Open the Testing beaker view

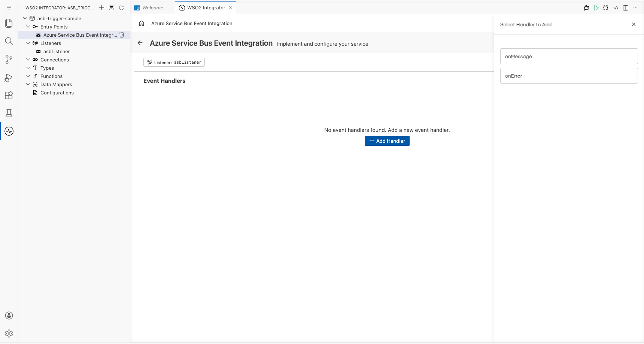[9, 113]
